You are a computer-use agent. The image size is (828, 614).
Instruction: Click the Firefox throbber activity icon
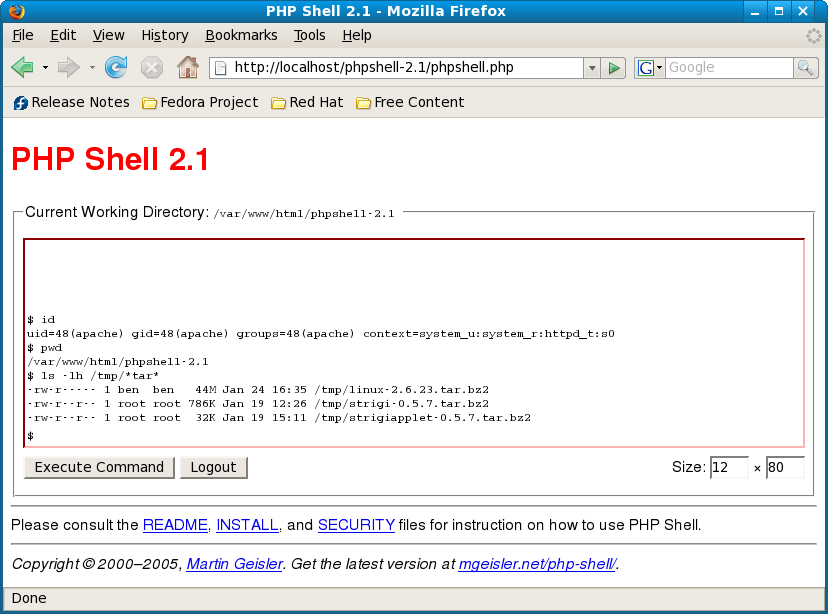(x=813, y=35)
